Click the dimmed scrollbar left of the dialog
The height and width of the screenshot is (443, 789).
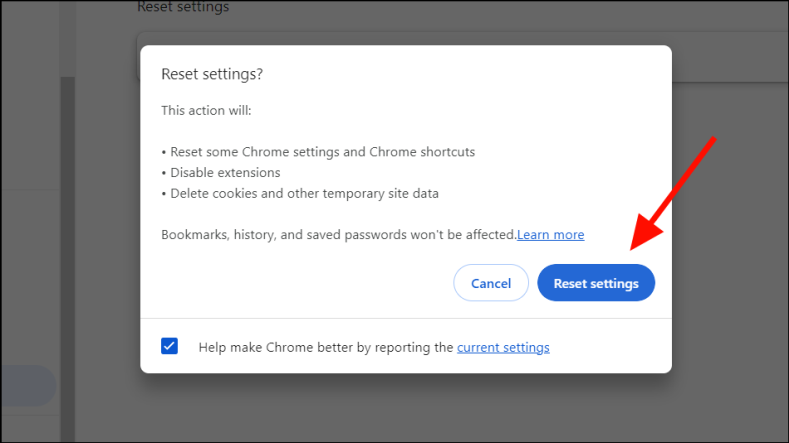[67, 250]
